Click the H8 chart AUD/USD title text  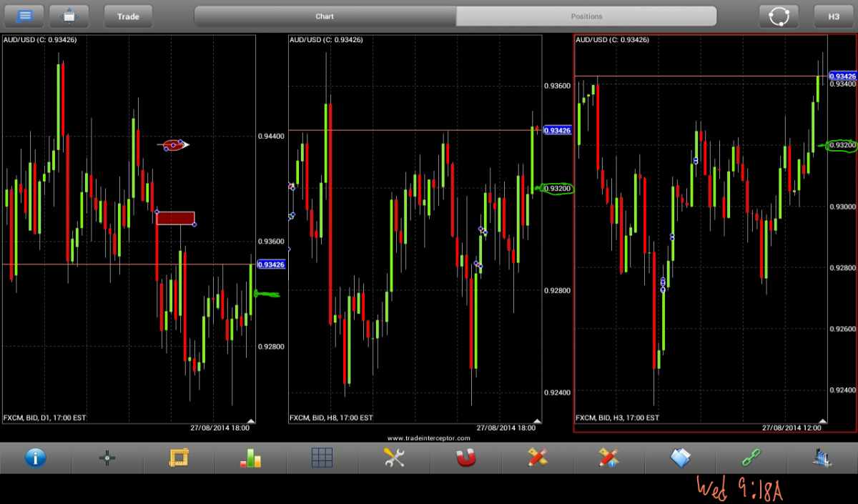coord(325,40)
